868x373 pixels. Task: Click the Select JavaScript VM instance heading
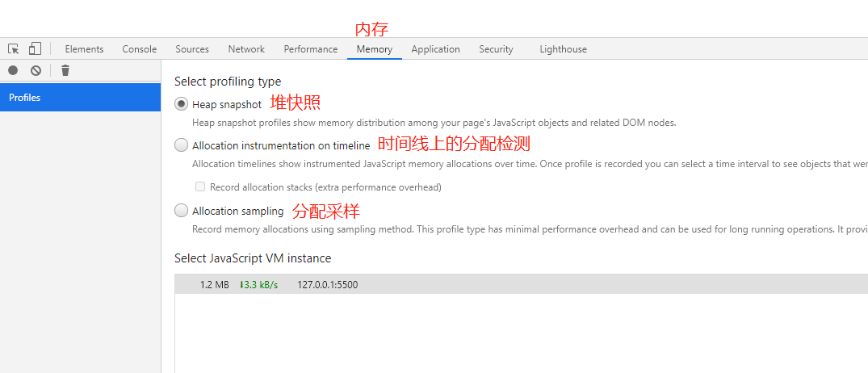tap(253, 258)
